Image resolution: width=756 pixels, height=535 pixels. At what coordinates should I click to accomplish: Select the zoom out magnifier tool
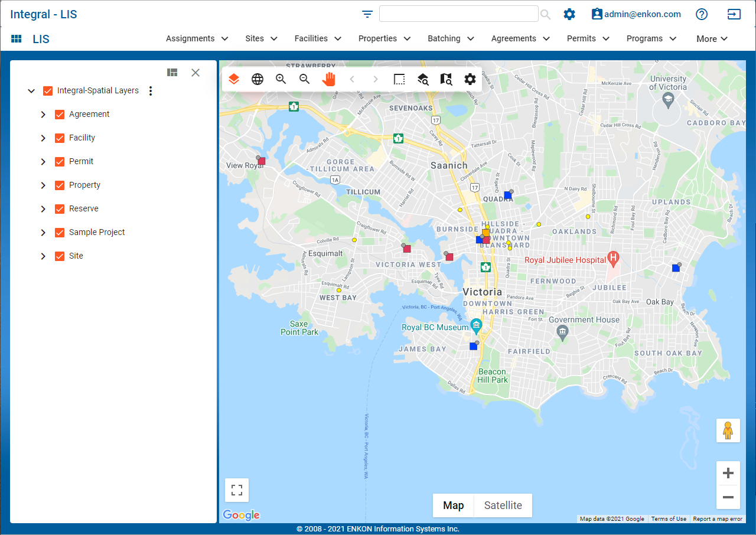[x=305, y=79]
